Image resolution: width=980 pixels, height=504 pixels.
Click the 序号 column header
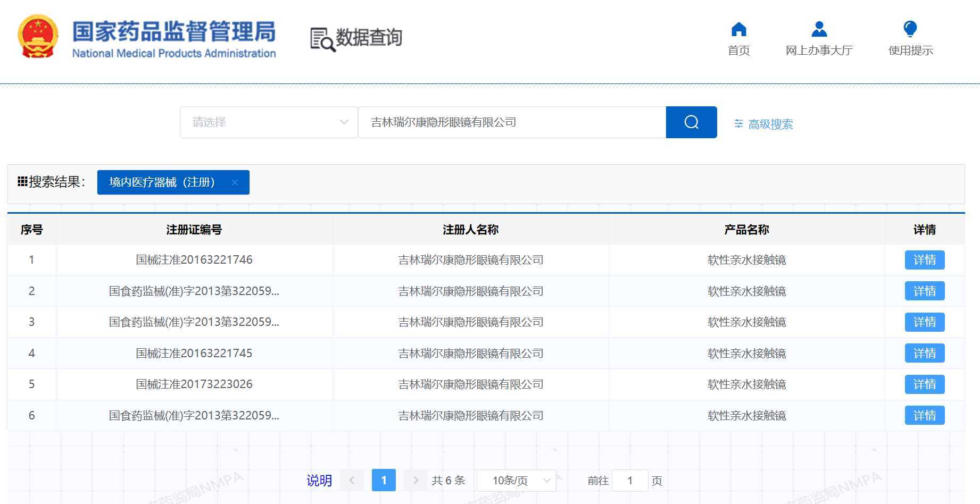[31, 230]
